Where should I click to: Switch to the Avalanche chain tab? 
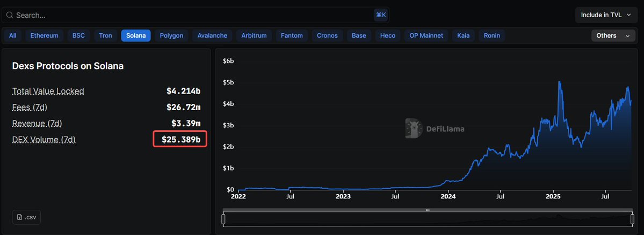(x=212, y=35)
